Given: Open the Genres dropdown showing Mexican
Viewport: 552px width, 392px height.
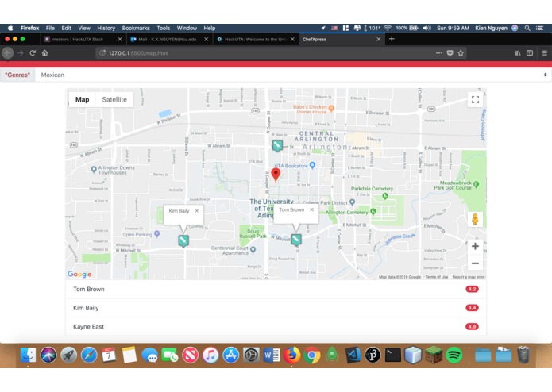Looking at the screenshot, I should click(293, 75).
